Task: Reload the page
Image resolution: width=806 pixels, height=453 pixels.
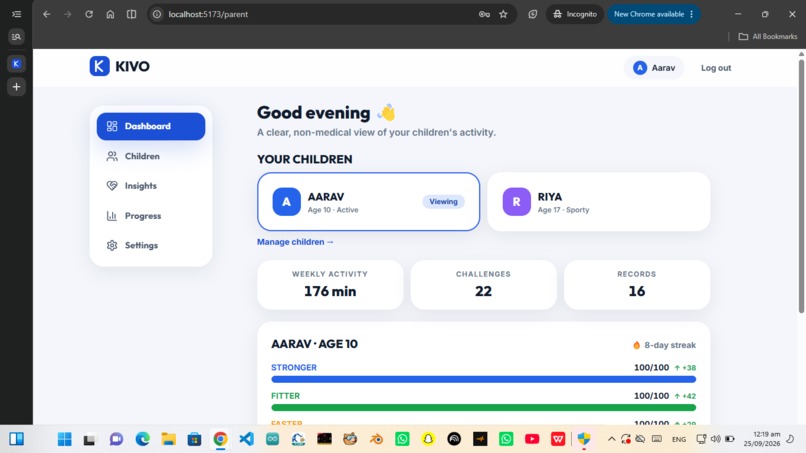Action: 89,14
